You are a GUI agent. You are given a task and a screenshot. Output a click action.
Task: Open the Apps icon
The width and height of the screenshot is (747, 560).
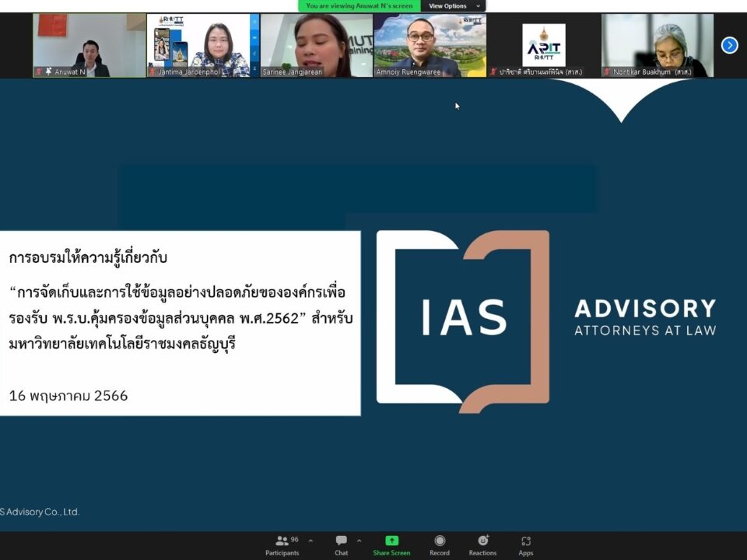click(526, 541)
